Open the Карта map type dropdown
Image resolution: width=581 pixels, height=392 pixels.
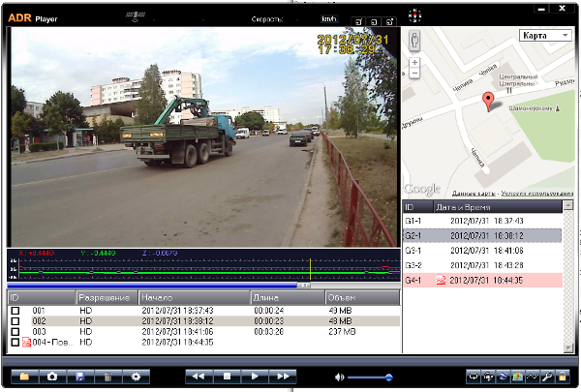point(545,36)
